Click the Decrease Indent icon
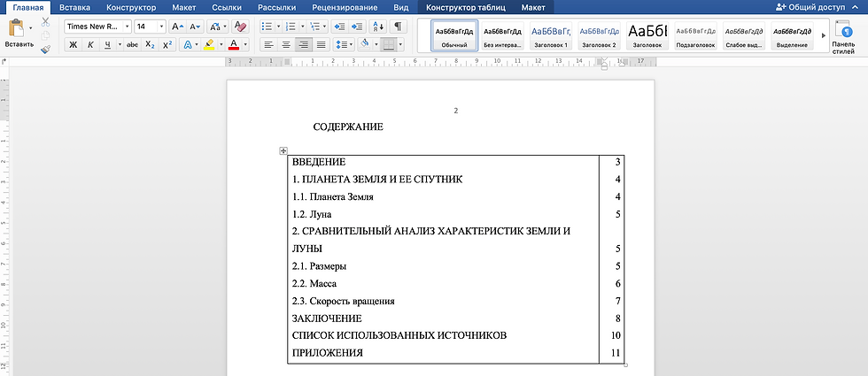 tap(340, 27)
